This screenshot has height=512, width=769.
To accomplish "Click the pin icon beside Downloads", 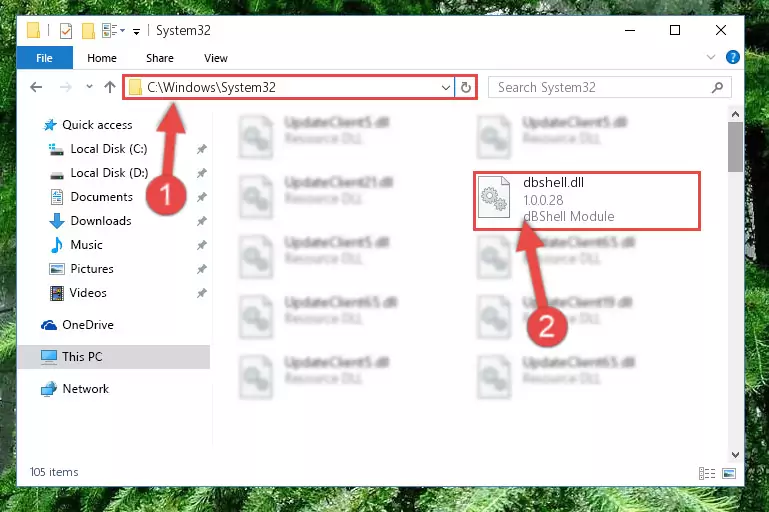I will coord(201,221).
